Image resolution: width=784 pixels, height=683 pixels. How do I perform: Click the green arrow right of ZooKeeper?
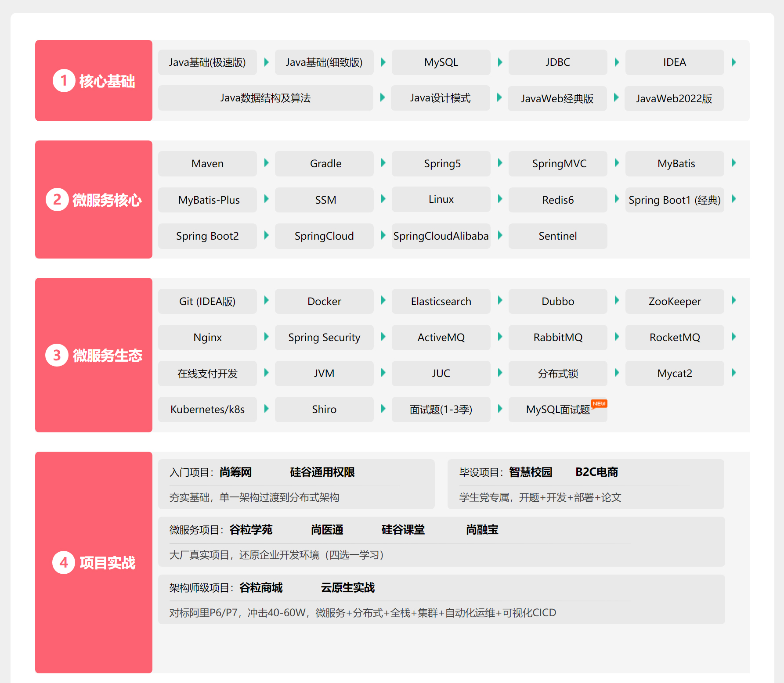pos(733,301)
